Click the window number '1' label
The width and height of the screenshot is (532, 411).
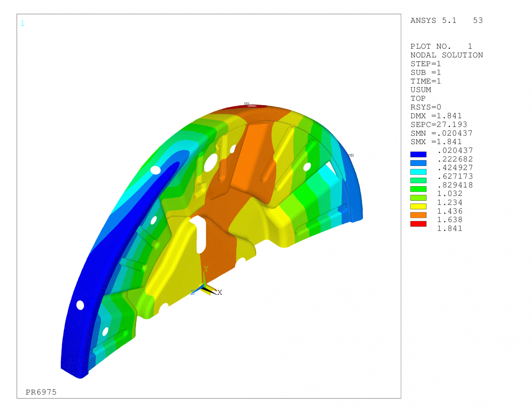click(23, 23)
